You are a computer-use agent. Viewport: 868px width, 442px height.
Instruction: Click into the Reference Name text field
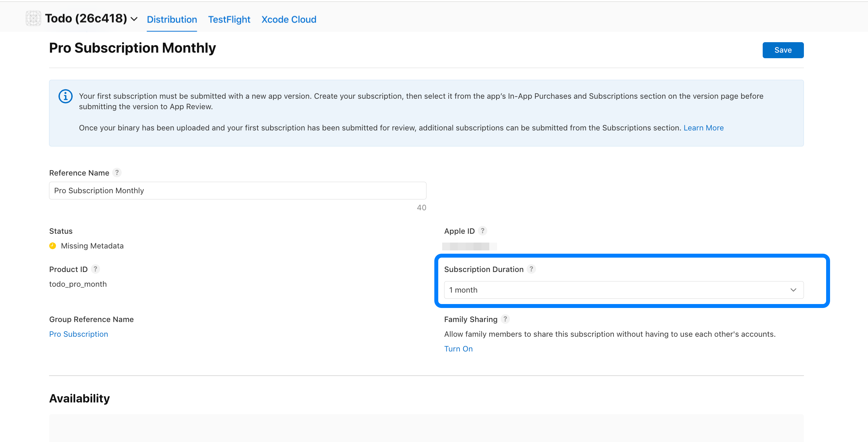[237, 191]
